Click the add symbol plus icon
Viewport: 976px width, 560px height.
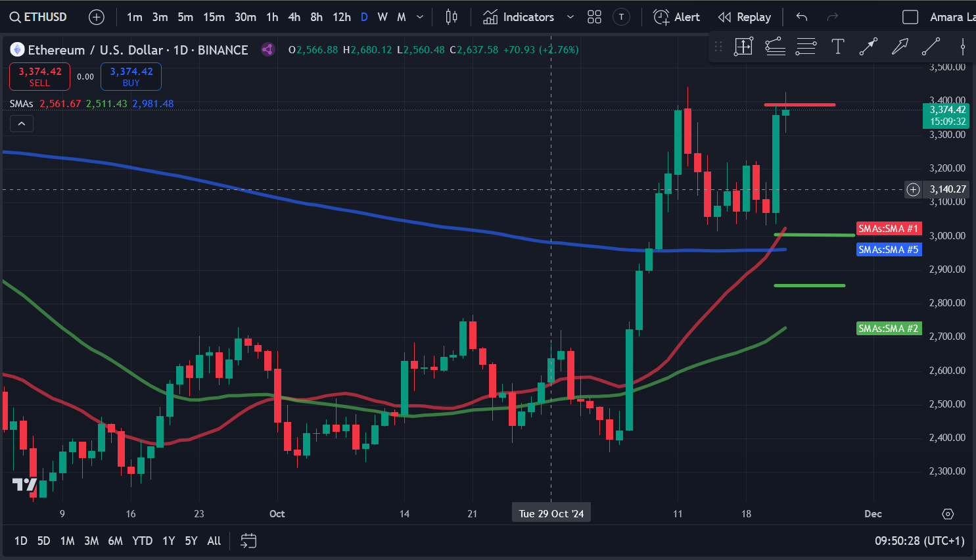click(x=97, y=17)
